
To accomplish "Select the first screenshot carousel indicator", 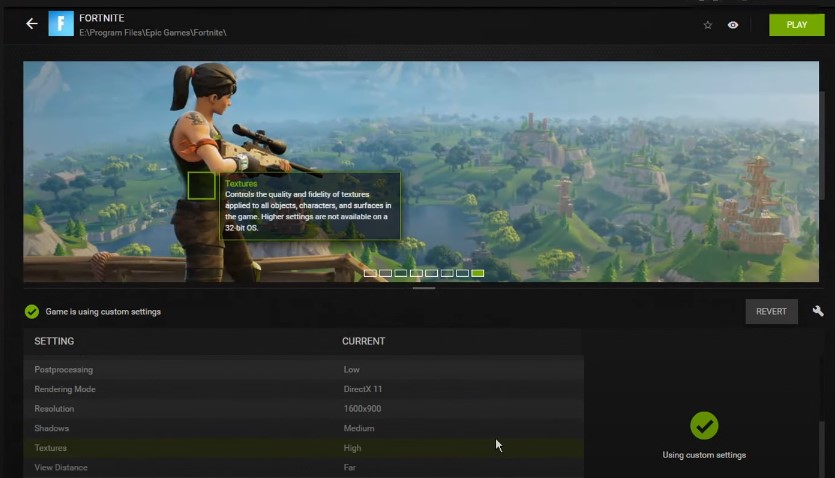I will click(370, 273).
